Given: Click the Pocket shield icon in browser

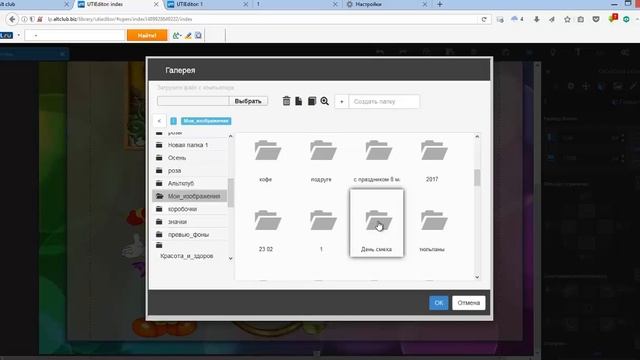Looking at the screenshot, I should [x=596, y=19].
